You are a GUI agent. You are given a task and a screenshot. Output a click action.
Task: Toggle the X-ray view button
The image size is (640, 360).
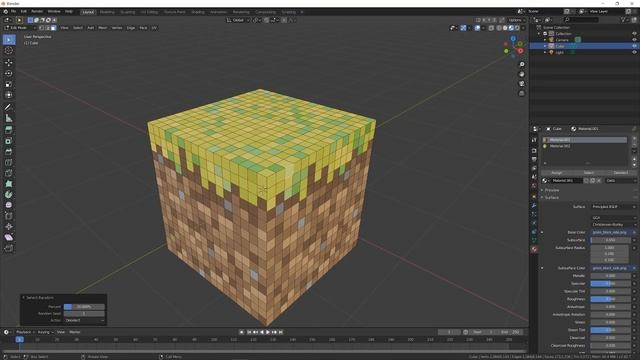tap(491, 28)
